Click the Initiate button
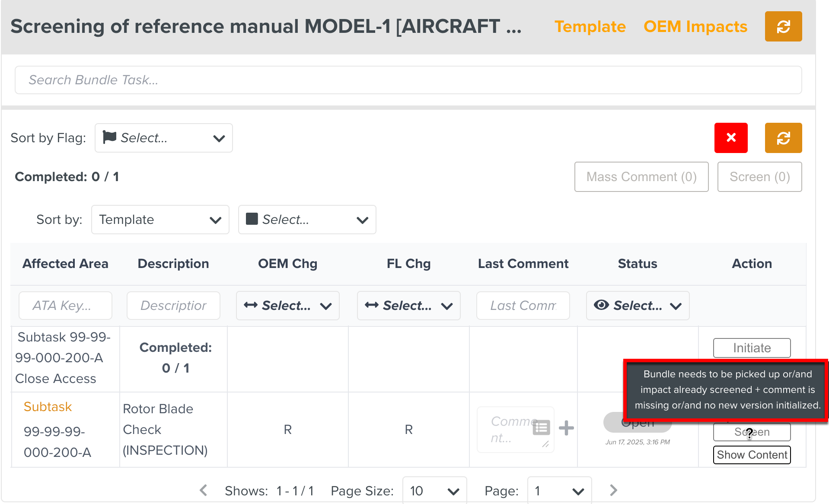This screenshot has width=829, height=504. click(752, 348)
